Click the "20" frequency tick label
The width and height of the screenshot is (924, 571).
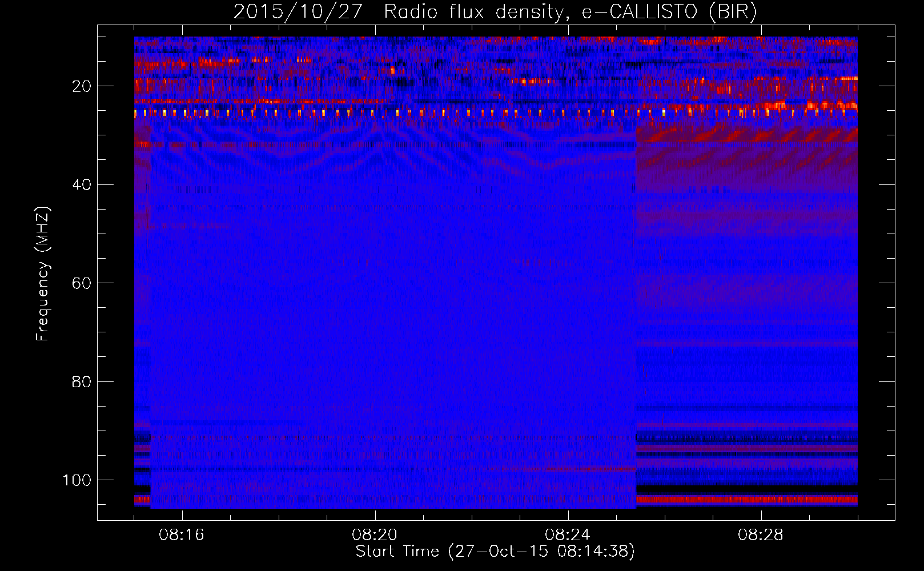point(82,86)
